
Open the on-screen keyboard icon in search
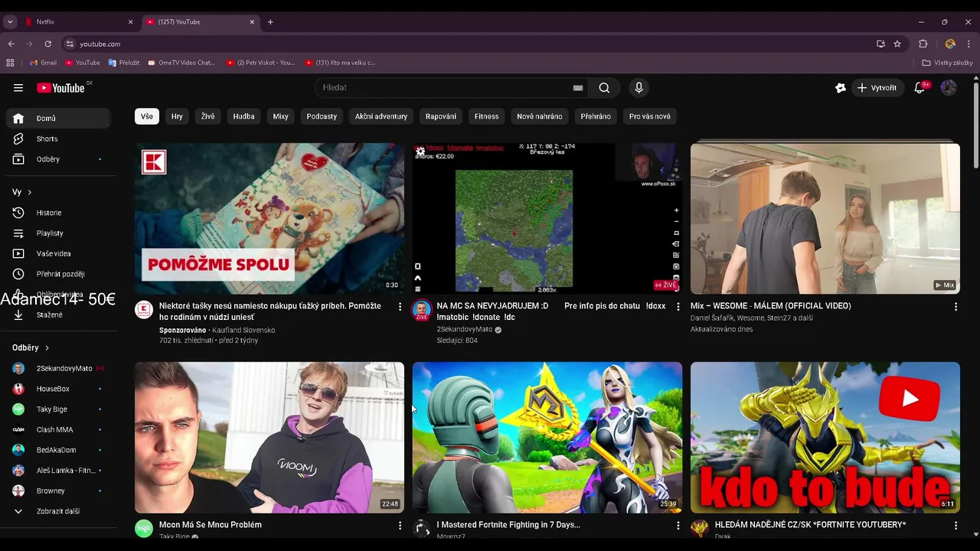tap(578, 88)
